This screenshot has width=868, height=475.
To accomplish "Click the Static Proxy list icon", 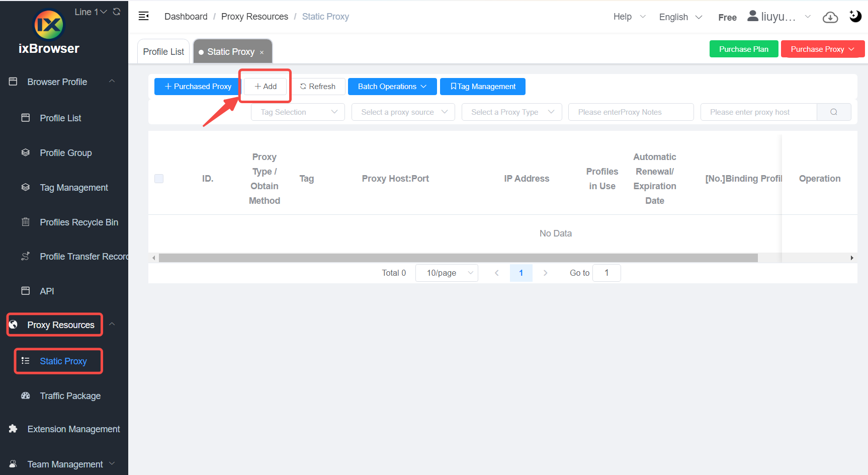I will (26, 361).
